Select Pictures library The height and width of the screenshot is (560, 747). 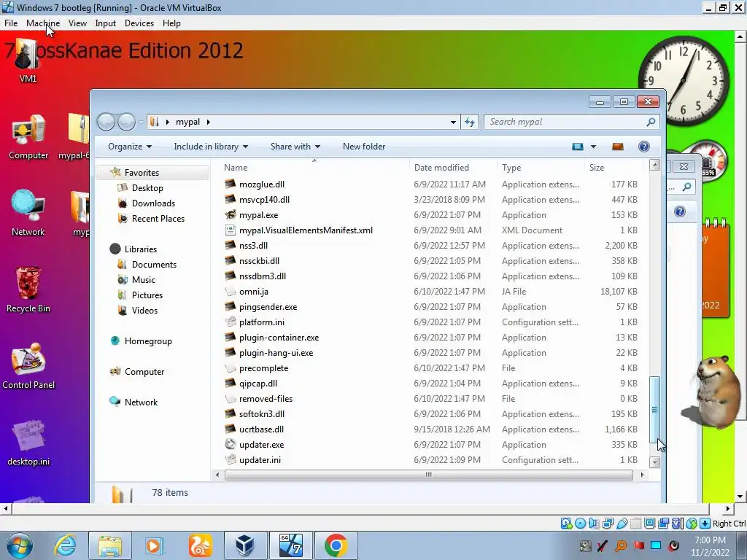(147, 295)
